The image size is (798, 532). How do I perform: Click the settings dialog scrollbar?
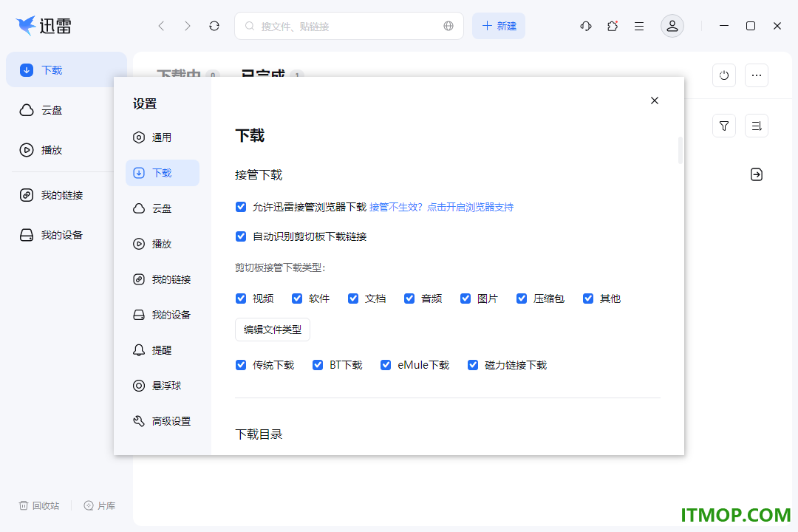[681, 150]
